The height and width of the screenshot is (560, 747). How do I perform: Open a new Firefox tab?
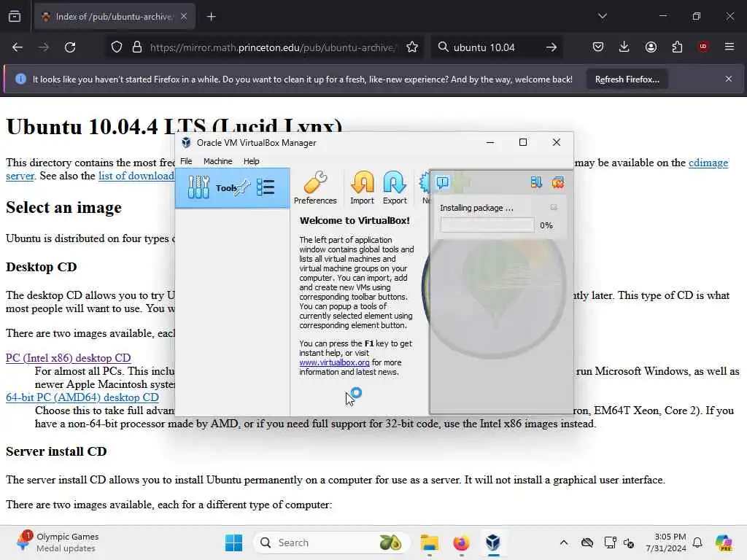pos(211,17)
